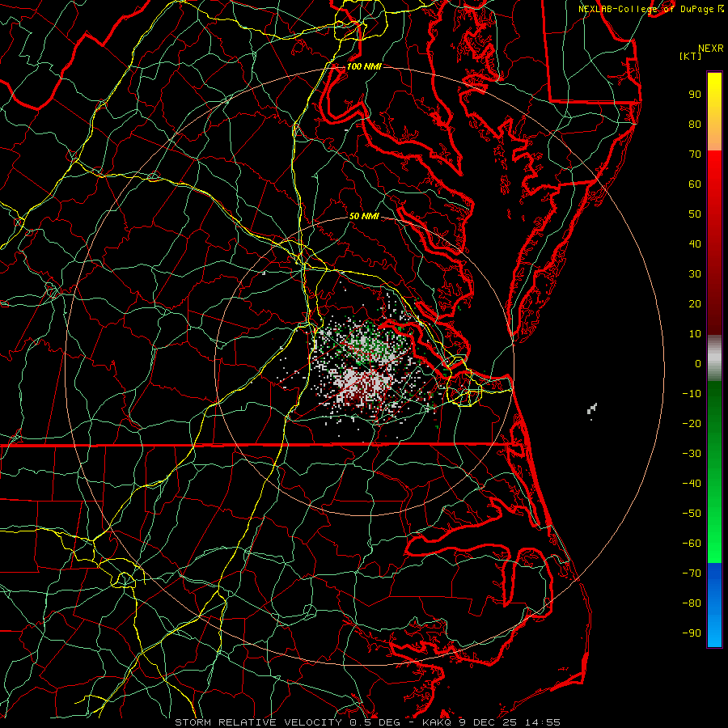Click the -60 value on the color scale
The width and height of the screenshot is (728, 728).
[692, 544]
